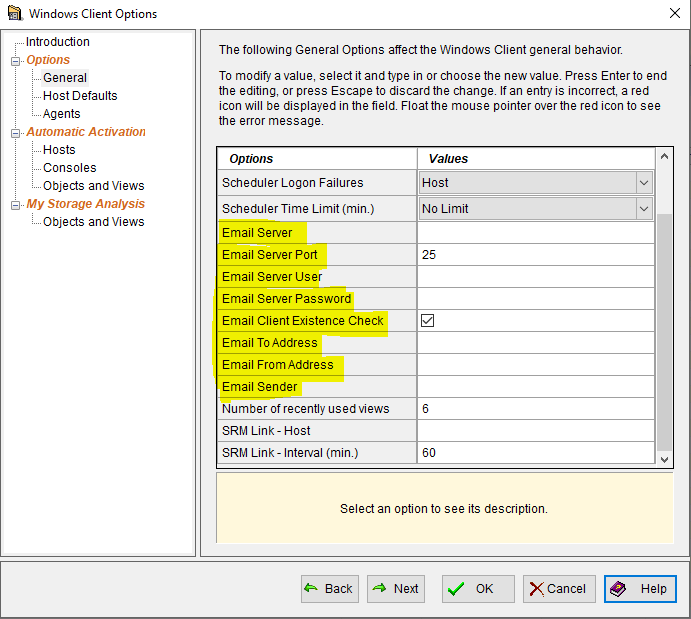Toggle Email Client Existence Check checkbox
The height and width of the screenshot is (619, 691).
click(427, 320)
